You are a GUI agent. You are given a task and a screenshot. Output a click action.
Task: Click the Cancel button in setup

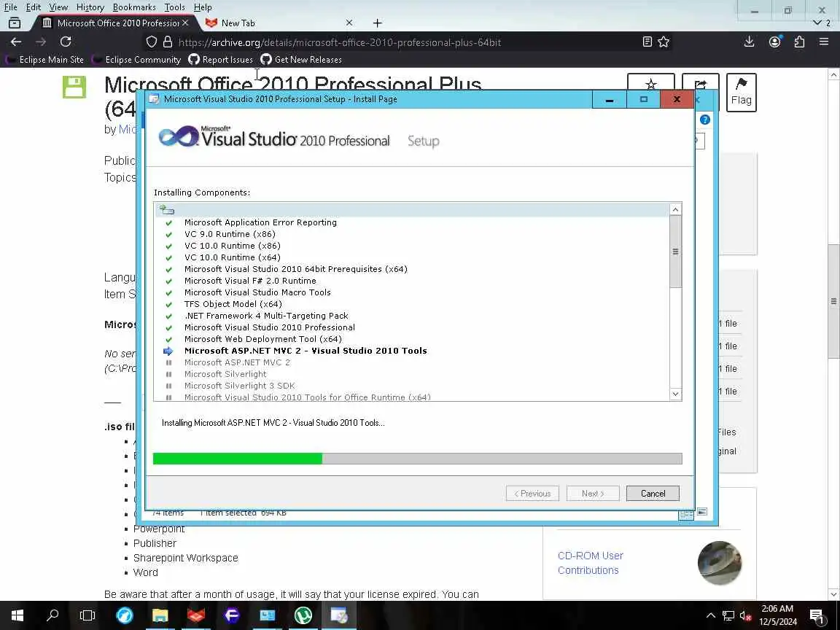tap(653, 494)
